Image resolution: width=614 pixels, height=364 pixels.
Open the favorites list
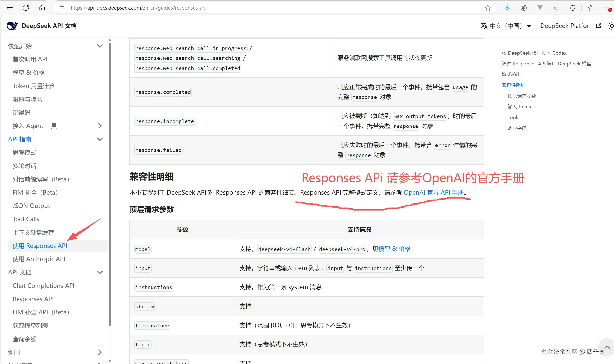(591, 8)
